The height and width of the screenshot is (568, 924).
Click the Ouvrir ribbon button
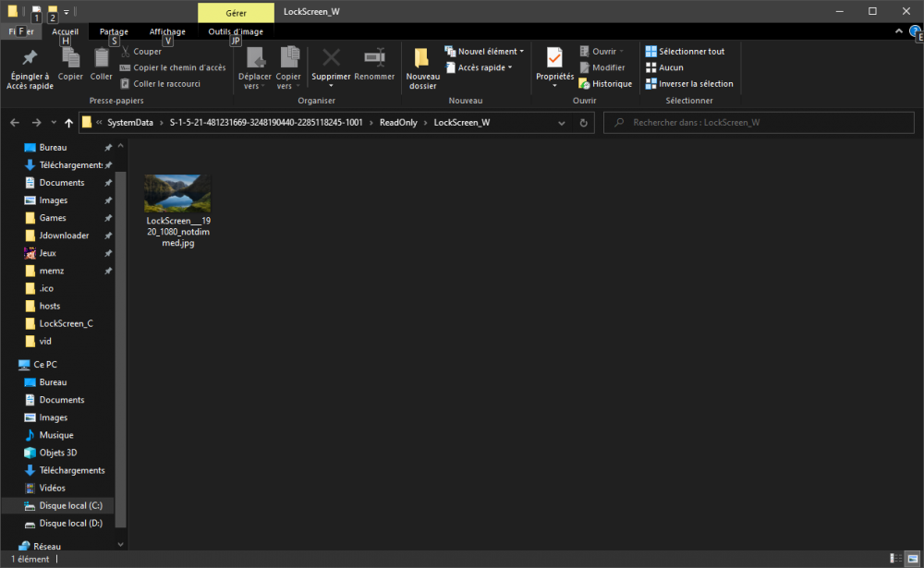[x=602, y=52]
